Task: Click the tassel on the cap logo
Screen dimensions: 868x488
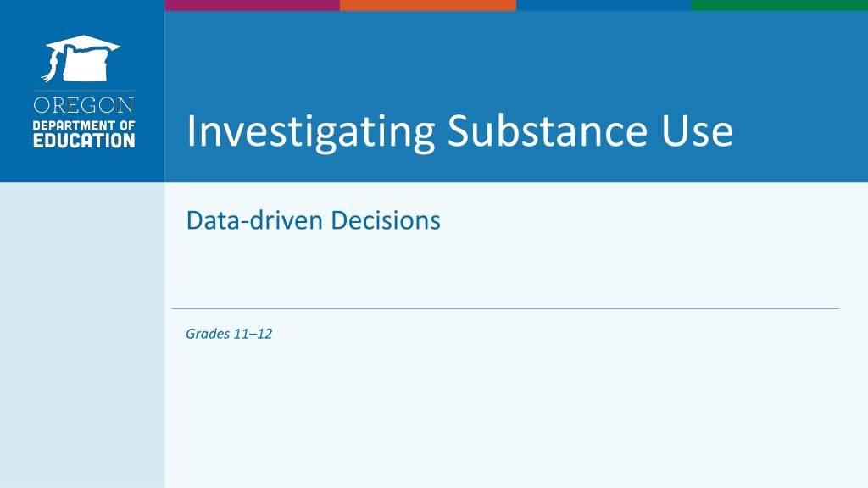Action: [x=51, y=66]
